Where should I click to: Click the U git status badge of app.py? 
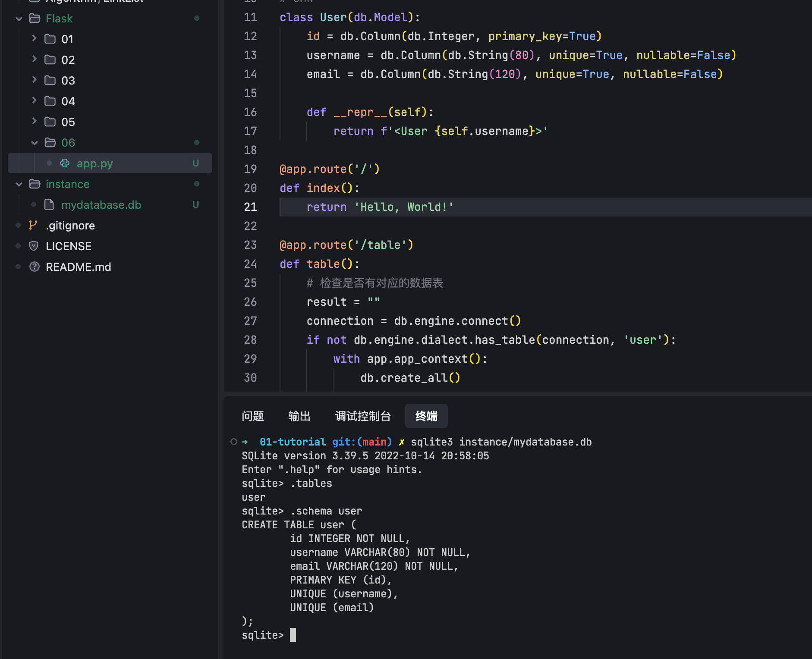point(195,163)
